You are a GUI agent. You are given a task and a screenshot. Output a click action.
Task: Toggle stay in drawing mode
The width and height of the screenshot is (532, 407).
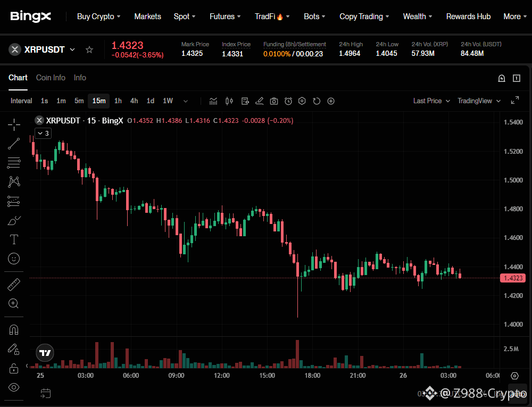14,349
